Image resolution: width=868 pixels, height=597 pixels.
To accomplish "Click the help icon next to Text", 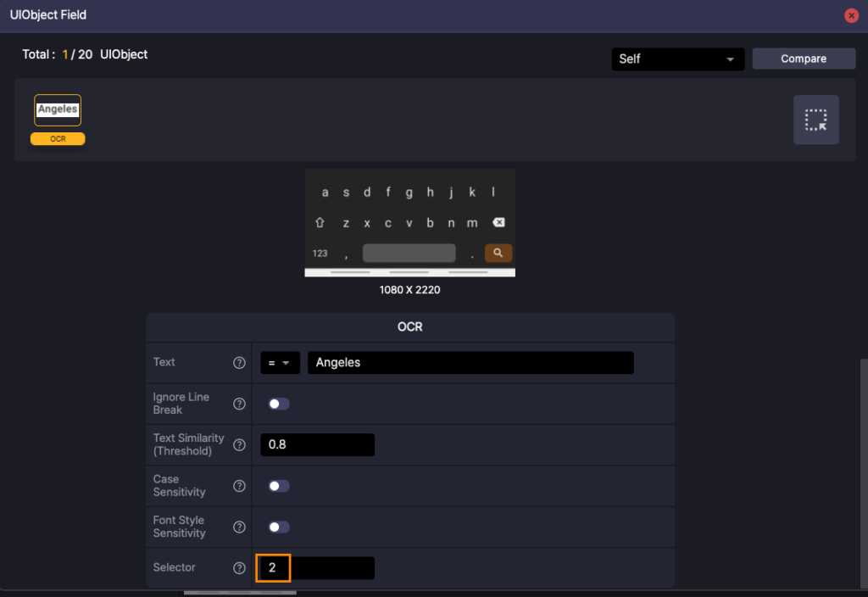I will (x=239, y=363).
